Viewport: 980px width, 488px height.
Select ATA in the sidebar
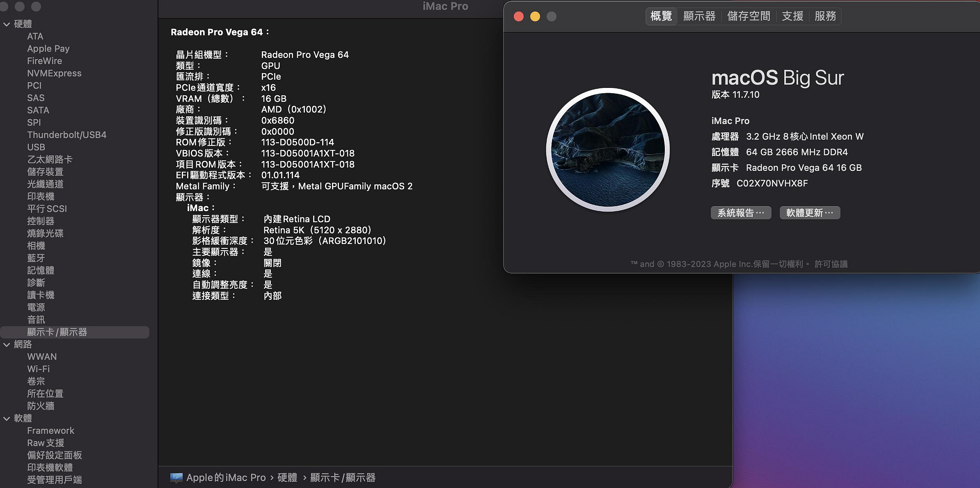[35, 37]
